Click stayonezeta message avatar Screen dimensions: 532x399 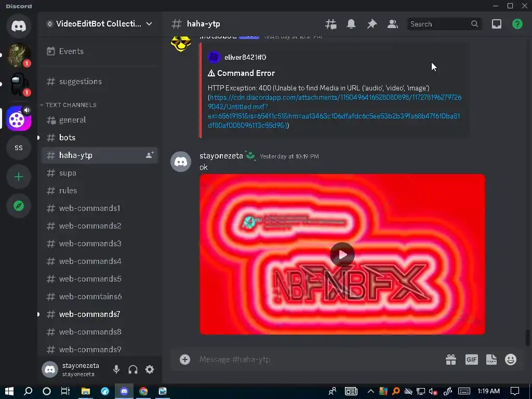[x=180, y=162]
